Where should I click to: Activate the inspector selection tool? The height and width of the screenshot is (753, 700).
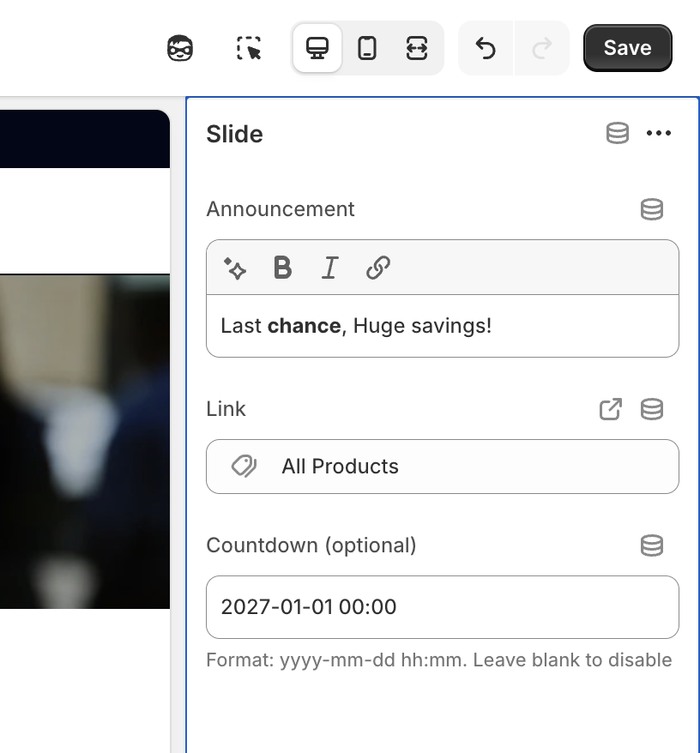pyautogui.click(x=249, y=48)
